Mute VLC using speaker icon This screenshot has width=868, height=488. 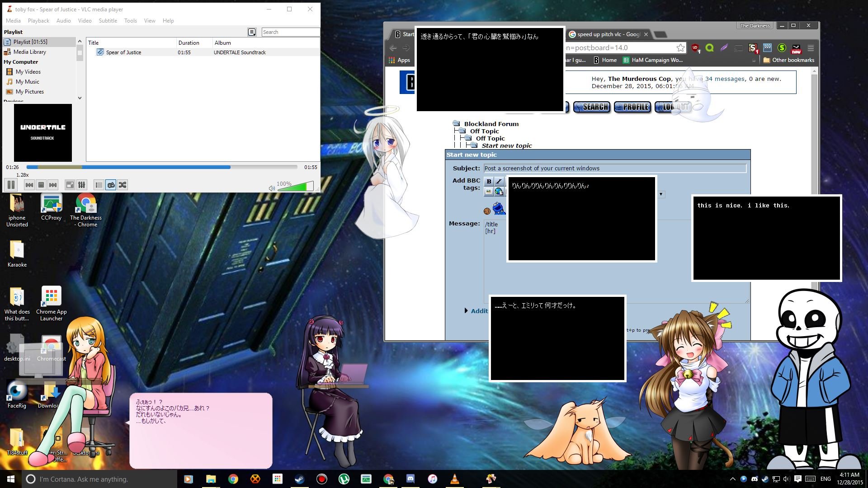(x=272, y=188)
